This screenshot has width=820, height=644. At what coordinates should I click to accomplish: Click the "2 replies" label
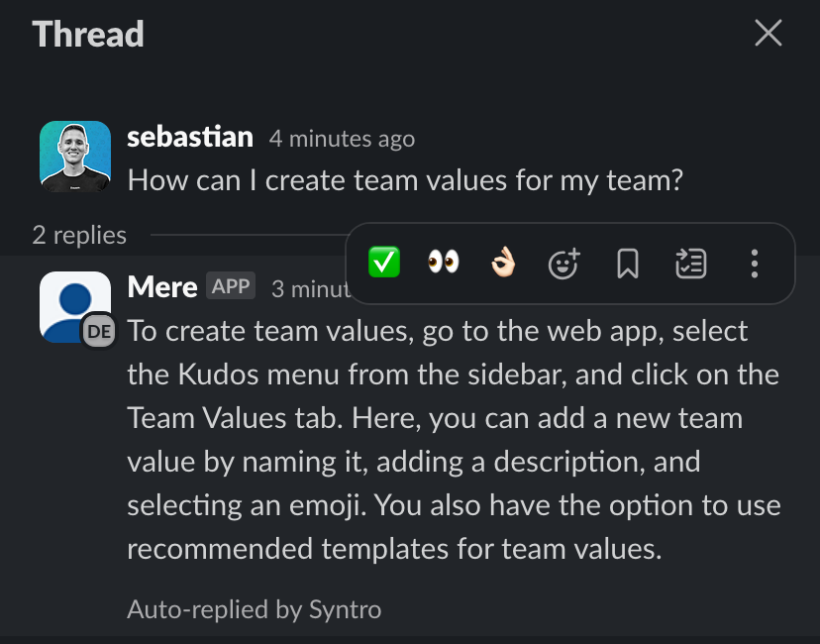click(79, 235)
